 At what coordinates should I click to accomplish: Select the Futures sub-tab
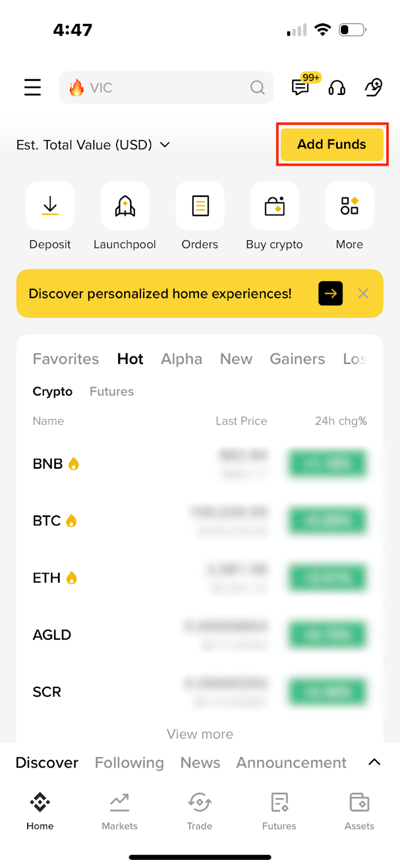click(x=112, y=392)
